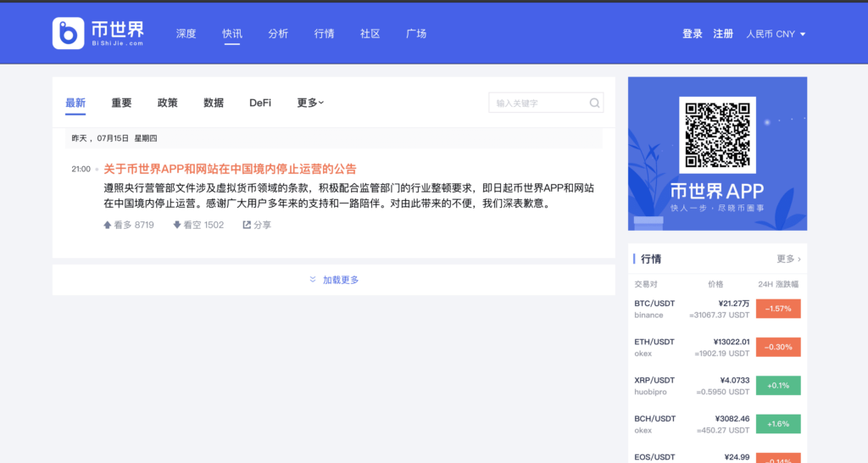The image size is (868, 463).
Task: Click the 注册 register link
Action: point(723,34)
